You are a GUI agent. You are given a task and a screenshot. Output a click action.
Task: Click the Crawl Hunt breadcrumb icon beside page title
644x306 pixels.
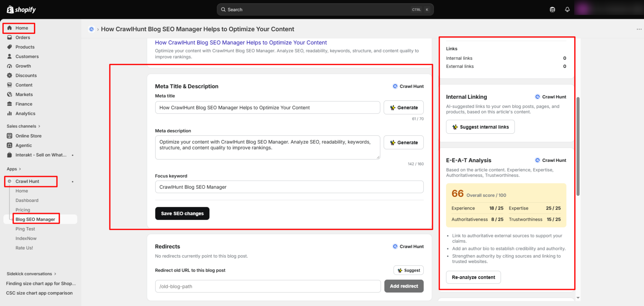pyautogui.click(x=91, y=29)
